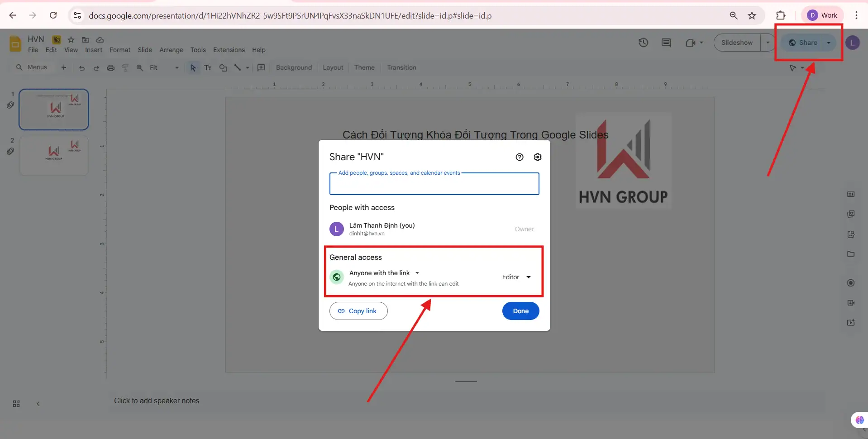
Task: Bookmark this page with star icon
Action: pos(752,15)
